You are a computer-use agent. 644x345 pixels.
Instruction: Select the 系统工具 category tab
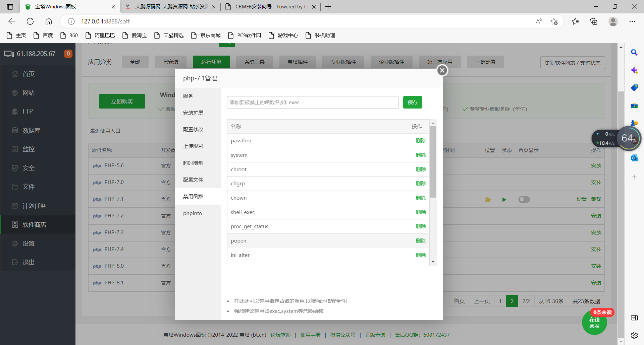click(254, 62)
